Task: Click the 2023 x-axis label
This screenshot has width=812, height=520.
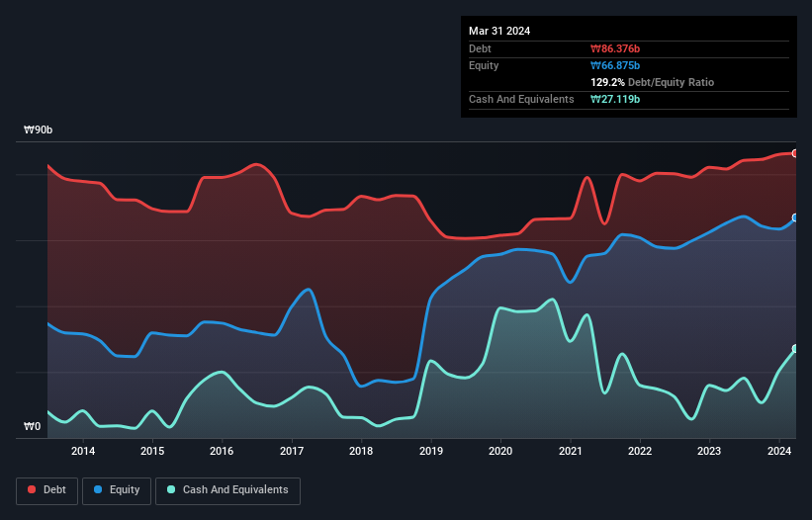Action: click(709, 451)
